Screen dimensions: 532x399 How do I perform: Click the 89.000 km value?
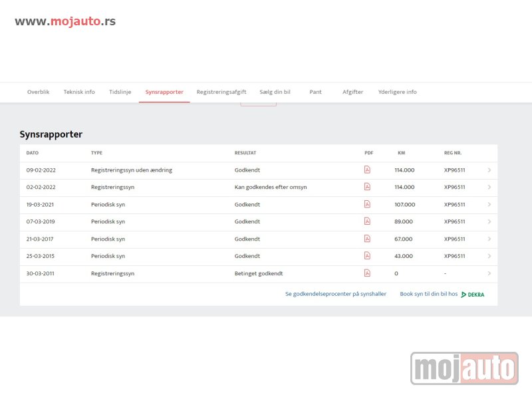(x=404, y=221)
